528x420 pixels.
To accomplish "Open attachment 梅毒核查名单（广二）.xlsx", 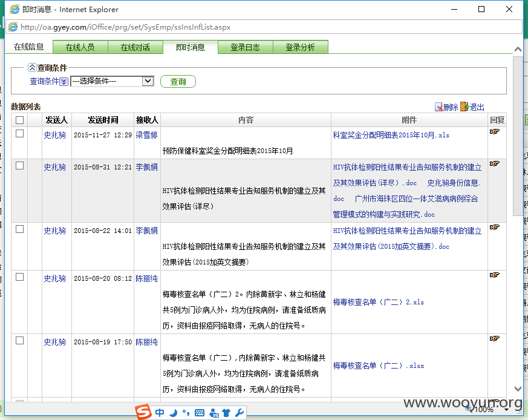I will pos(378,366).
